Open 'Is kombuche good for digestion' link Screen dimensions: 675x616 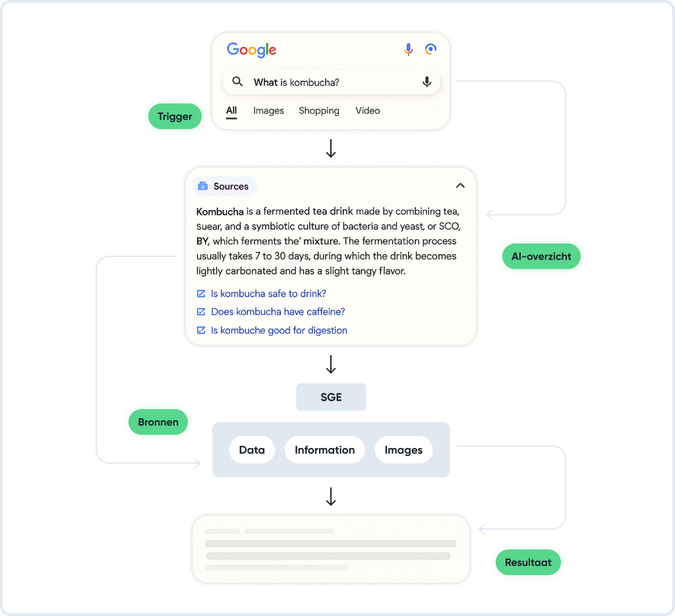coord(279,330)
